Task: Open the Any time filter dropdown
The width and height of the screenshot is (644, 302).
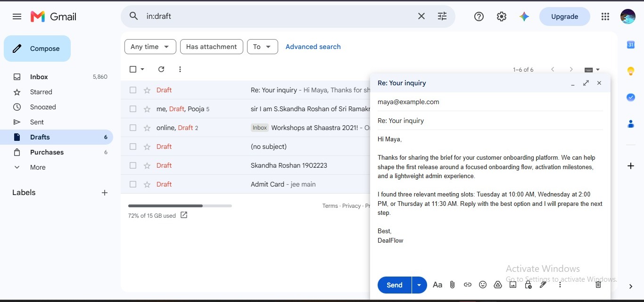Action: [150, 47]
